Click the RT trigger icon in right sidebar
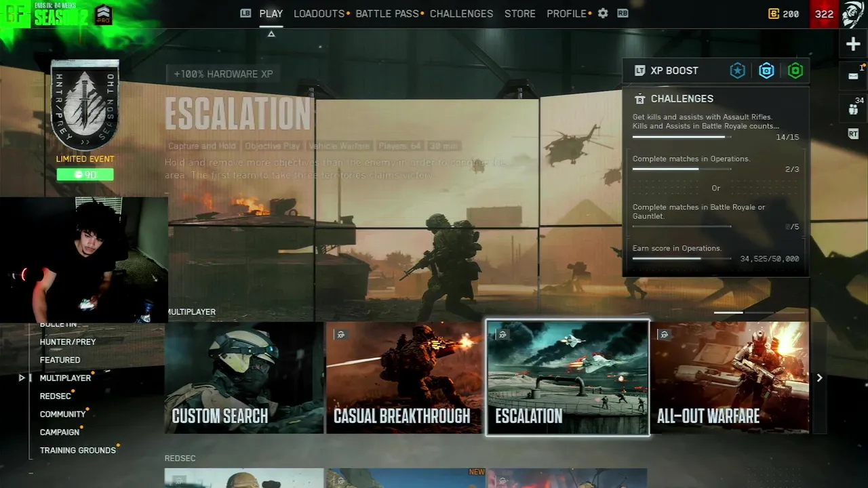 point(853,134)
